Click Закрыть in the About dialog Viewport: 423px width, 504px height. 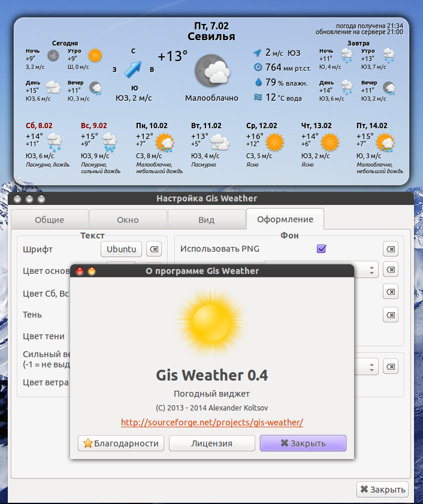click(x=303, y=443)
